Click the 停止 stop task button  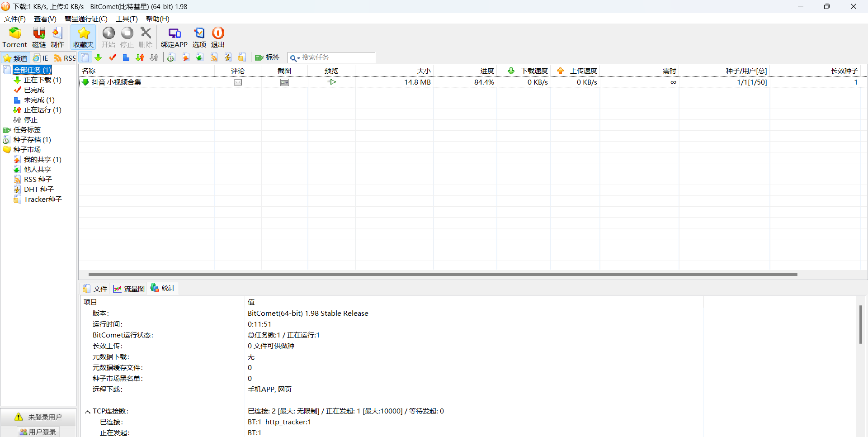pos(127,37)
